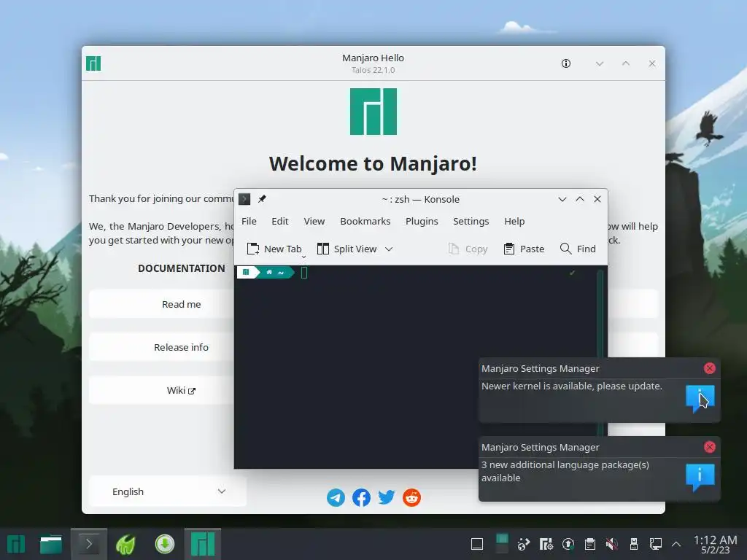Open the removable devices tray icon
Viewport: 747px width, 560px height.
coord(634,544)
